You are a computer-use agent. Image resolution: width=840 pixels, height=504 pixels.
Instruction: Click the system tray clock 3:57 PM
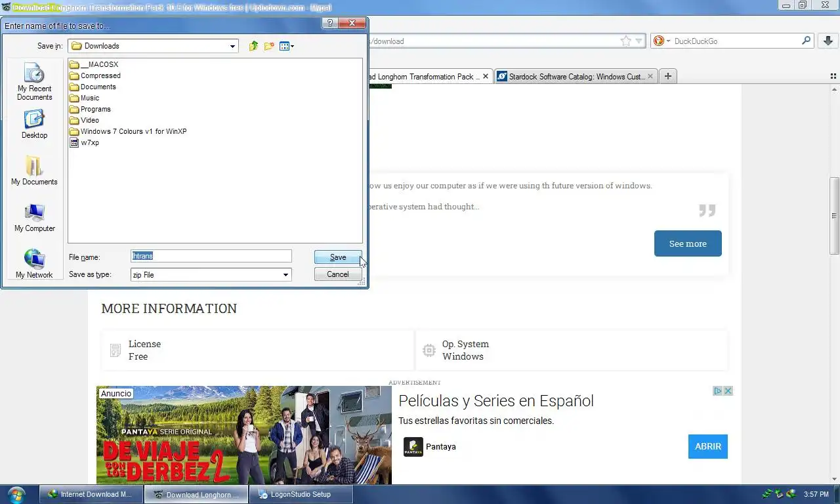(816, 494)
